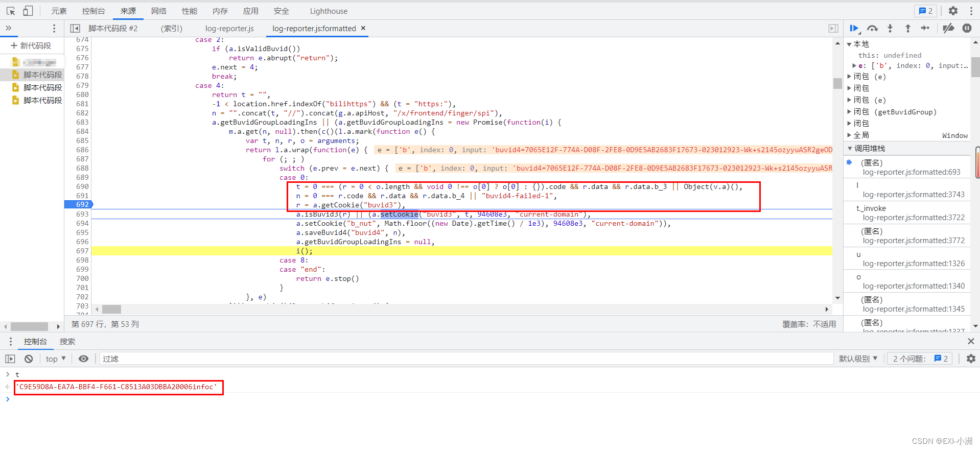Click the live expression eye icon
The image size is (980, 450).
tap(83, 359)
